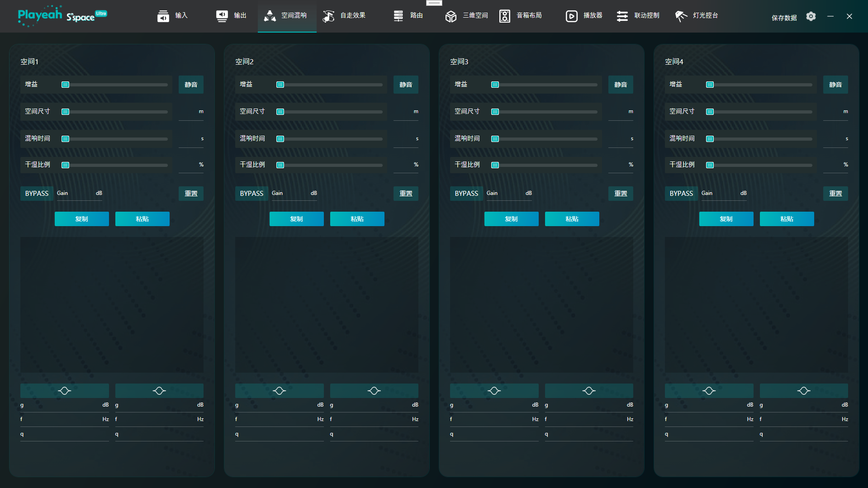
Task: Open settings with the gear icon
Action: click(811, 17)
